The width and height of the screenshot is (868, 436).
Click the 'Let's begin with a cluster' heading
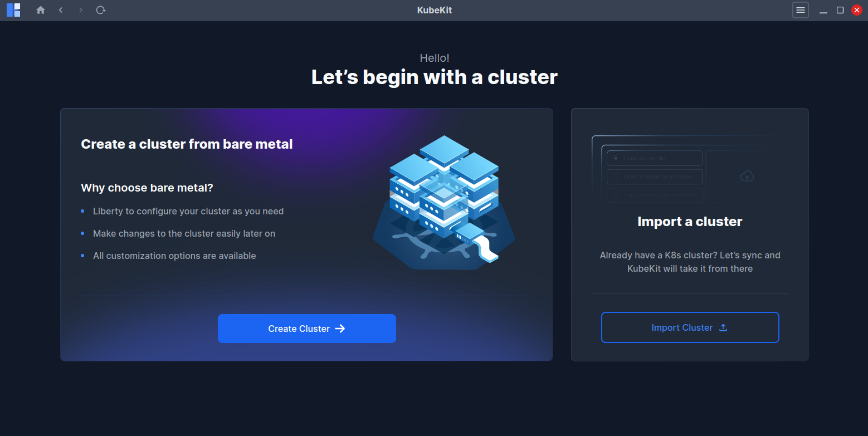coord(434,77)
